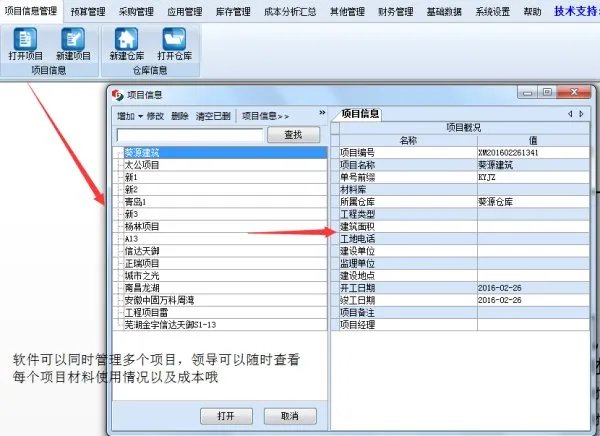Open the 基础数据 menu
This screenshot has width=600, height=436.
tap(444, 12)
